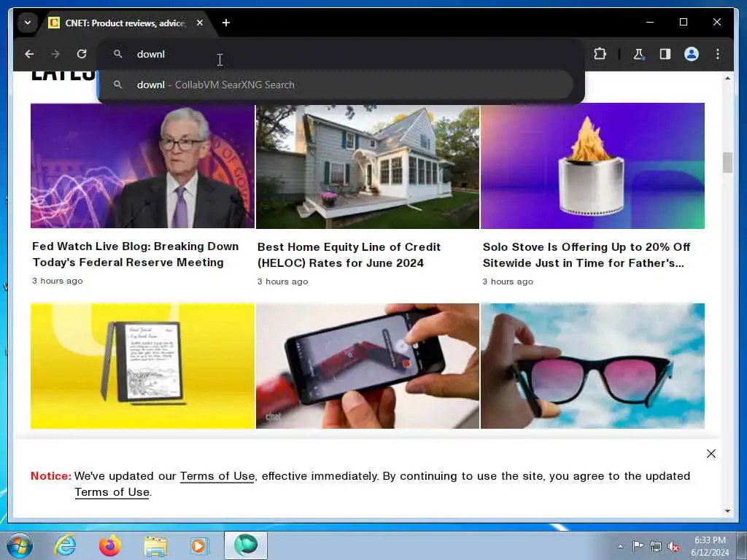This screenshot has height=560, width=747.
Task: Open the network tray icon
Action: coord(656,547)
